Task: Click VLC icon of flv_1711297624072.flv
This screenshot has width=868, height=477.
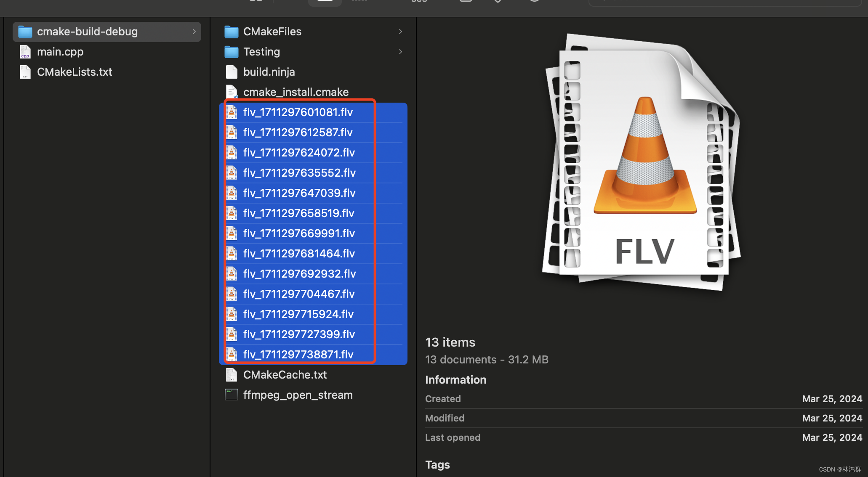Action: (x=232, y=153)
